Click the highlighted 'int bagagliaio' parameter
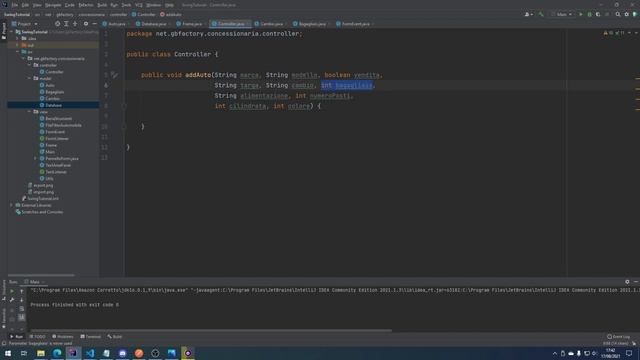Screen dimensions: 640x360 point(347,85)
